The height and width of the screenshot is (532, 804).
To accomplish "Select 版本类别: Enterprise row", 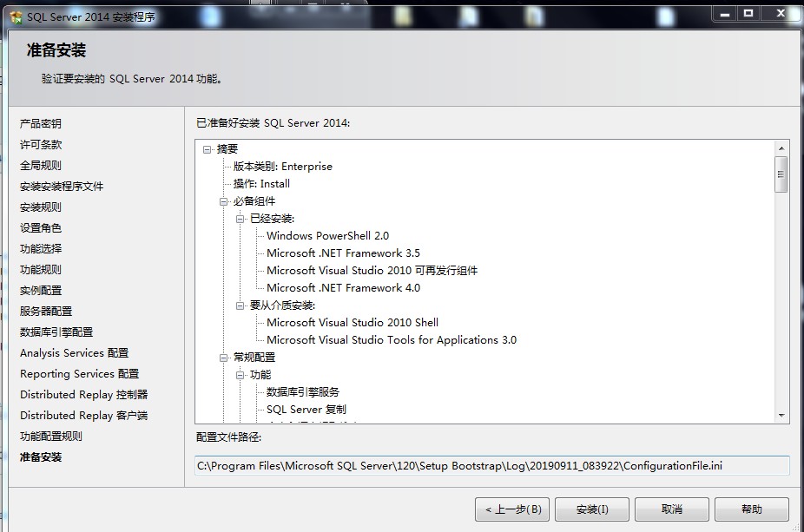I will point(282,167).
